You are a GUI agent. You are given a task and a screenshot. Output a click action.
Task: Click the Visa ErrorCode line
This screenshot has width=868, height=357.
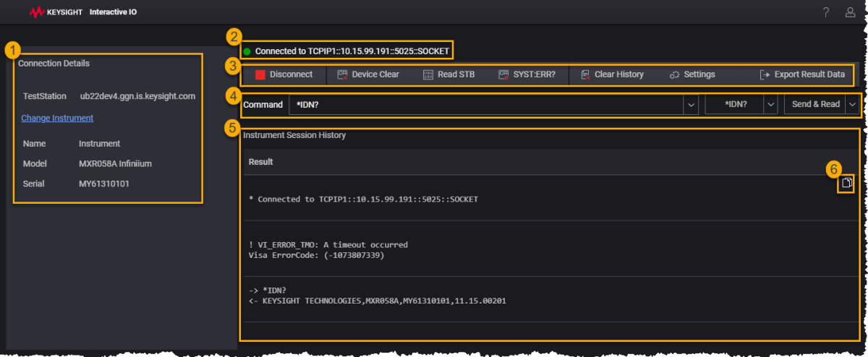[x=316, y=255]
